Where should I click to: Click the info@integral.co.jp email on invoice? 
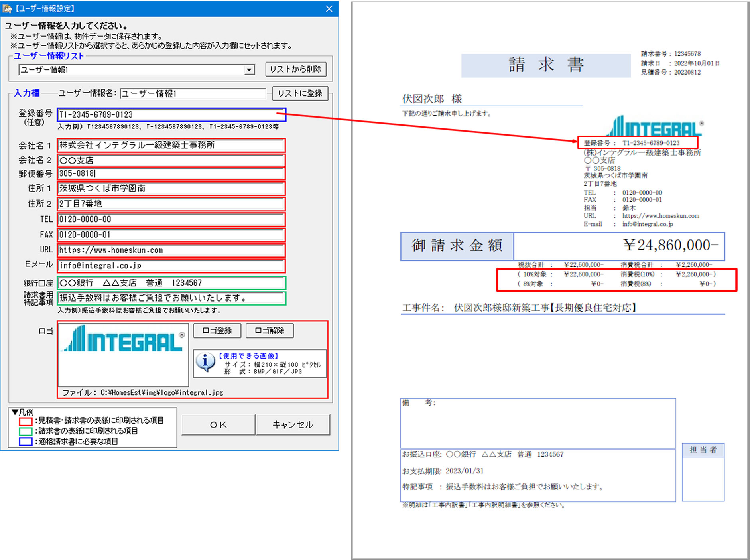(648, 224)
